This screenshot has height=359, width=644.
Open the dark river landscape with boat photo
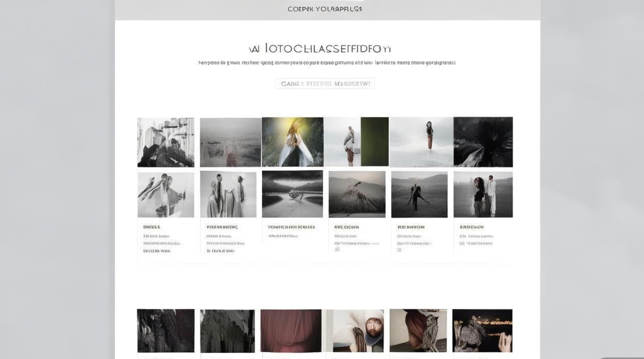pyautogui.click(x=292, y=194)
